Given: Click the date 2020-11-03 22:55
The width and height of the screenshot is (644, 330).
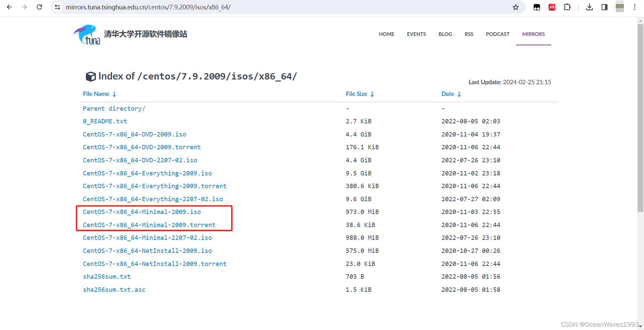Looking at the screenshot, I should click(471, 212).
